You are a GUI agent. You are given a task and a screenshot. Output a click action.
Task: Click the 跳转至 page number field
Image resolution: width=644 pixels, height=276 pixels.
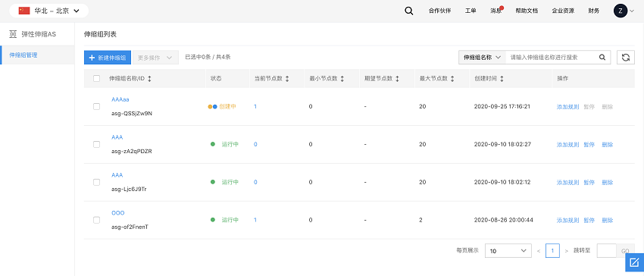coord(606,250)
